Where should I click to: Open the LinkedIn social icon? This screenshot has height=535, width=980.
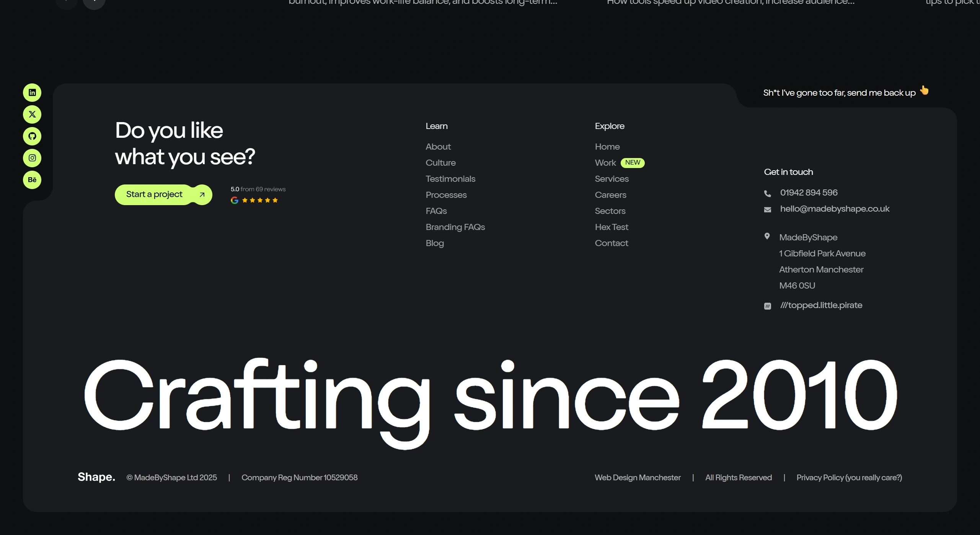coord(32,93)
